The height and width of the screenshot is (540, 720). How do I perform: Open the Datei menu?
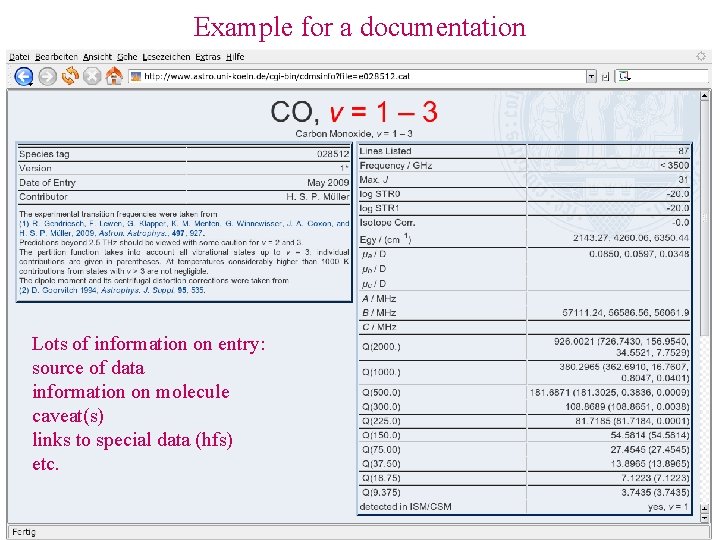(x=19, y=57)
